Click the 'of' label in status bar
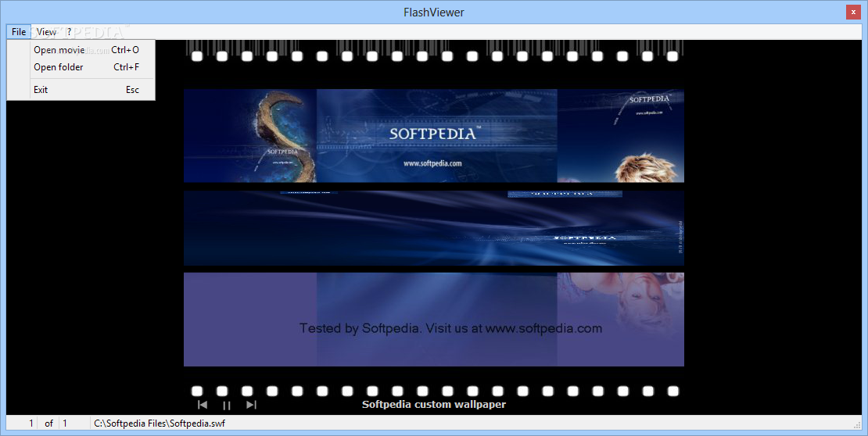Screen dimensions: 868x436 [x=48, y=423]
